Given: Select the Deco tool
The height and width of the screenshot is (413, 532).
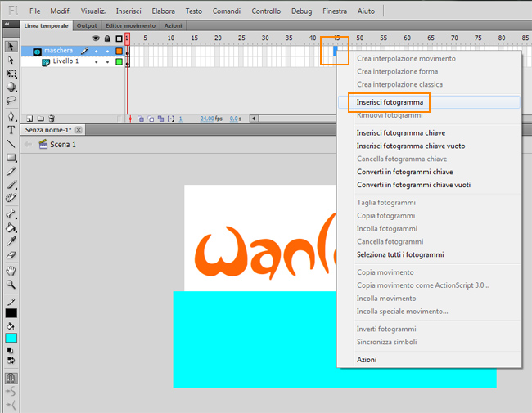Looking at the screenshot, I should tap(11, 198).
